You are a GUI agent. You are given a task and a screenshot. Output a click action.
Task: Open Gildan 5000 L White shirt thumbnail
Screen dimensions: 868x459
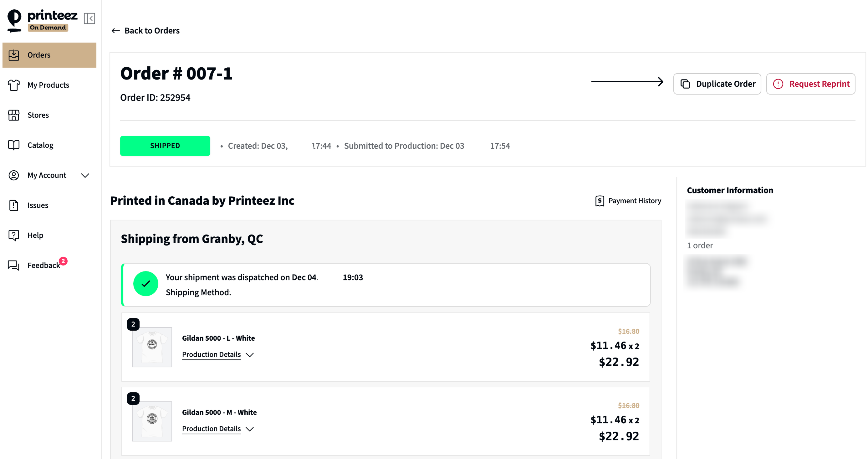(152, 347)
